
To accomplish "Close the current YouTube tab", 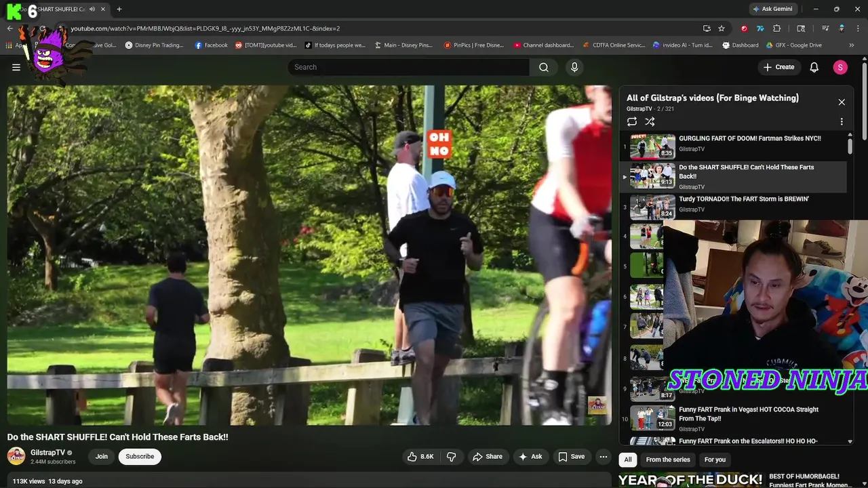I will [102, 9].
